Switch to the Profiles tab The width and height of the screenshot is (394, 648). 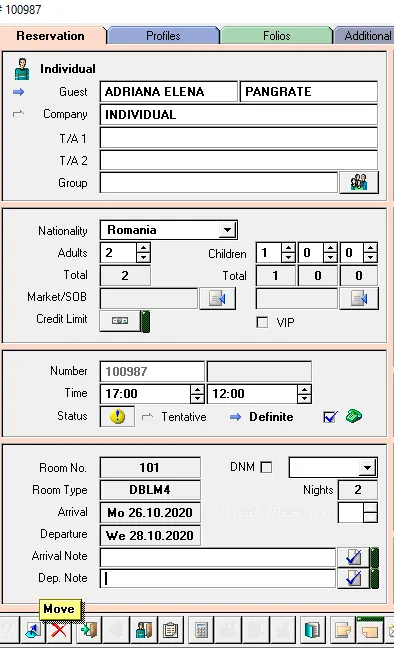163,36
